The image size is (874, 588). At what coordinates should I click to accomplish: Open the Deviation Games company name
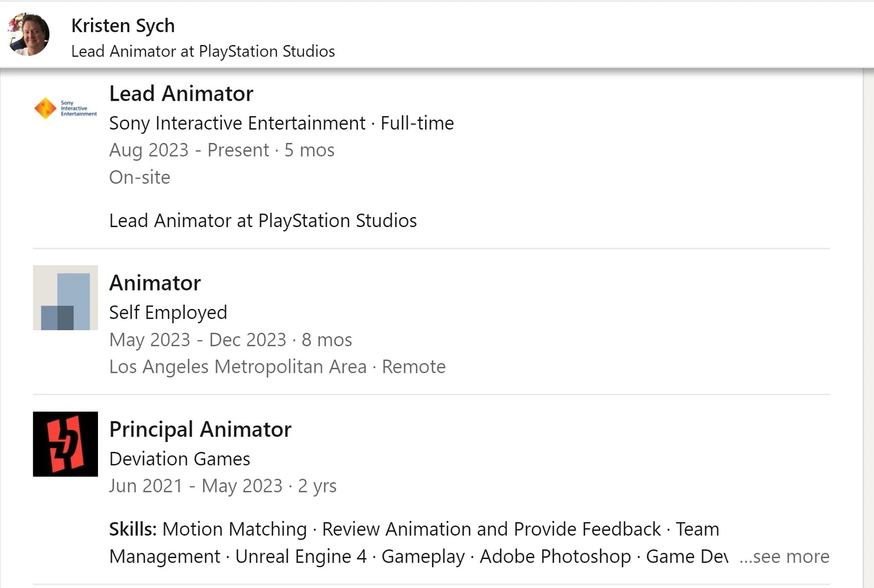[x=179, y=459]
